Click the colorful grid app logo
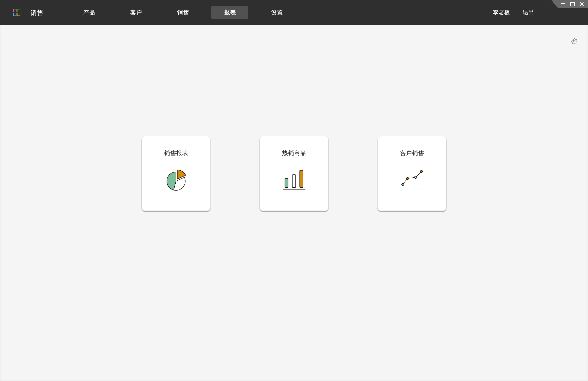Image resolution: width=588 pixels, height=381 pixels. pyautogui.click(x=17, y=12)
